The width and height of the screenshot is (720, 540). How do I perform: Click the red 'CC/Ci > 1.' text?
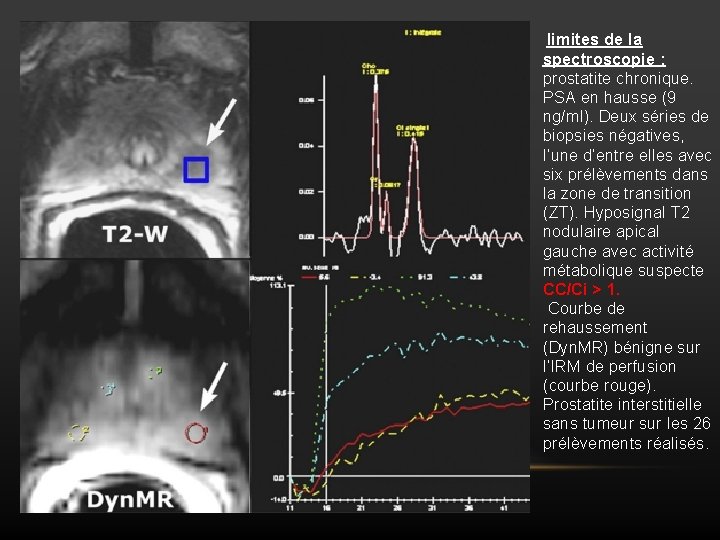coord(581,289)
